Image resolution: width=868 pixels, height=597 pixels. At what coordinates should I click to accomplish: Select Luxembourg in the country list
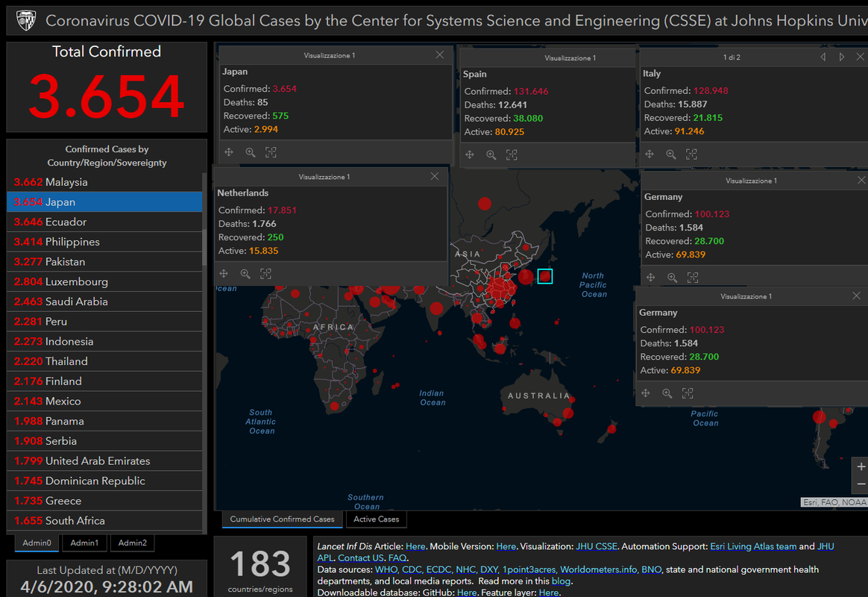click(104, 282)
